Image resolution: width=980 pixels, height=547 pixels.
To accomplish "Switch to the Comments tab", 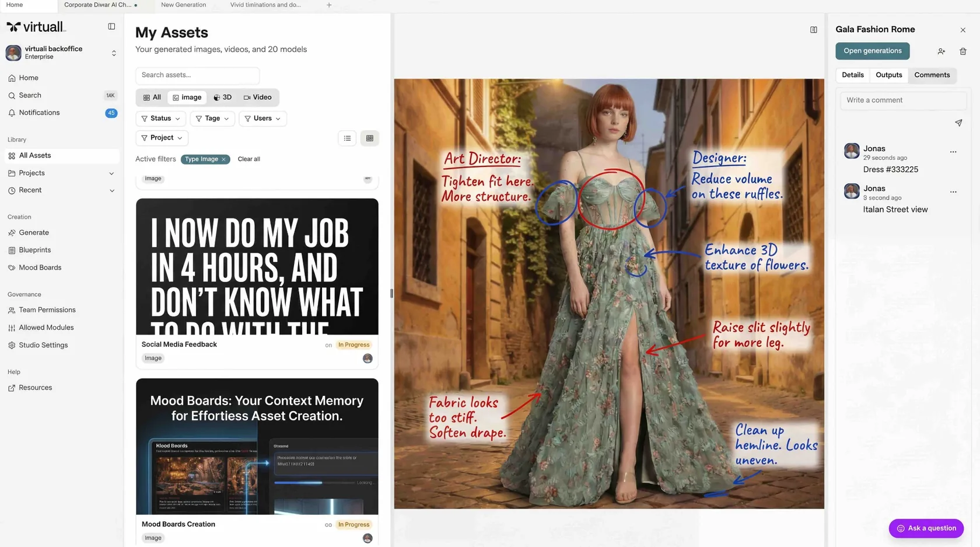I will point(932,75).
